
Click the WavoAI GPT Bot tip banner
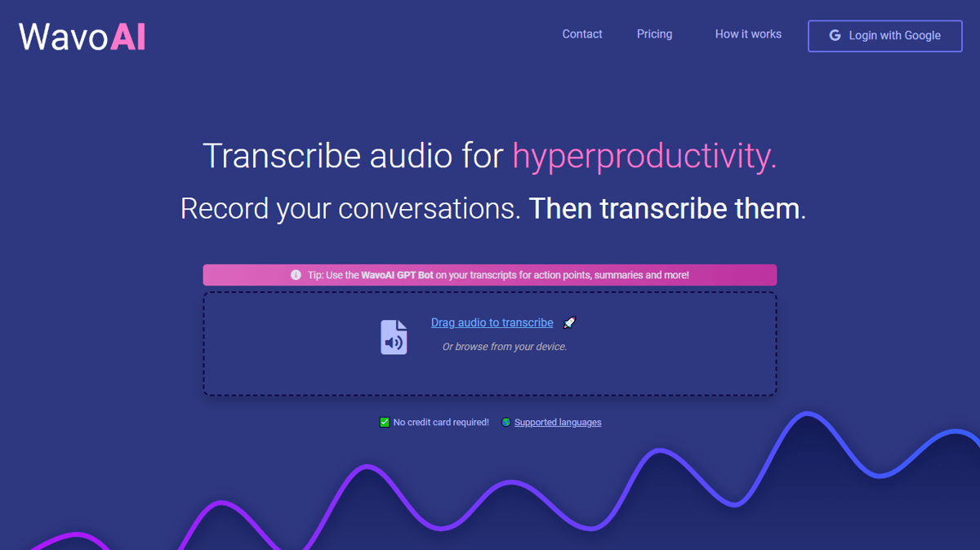point(490,275)
